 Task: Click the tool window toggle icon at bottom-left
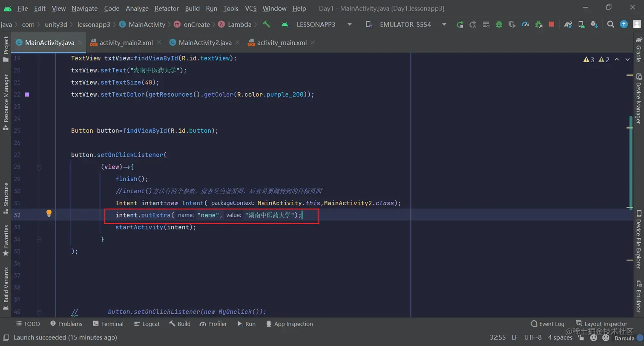click(6, 337)
